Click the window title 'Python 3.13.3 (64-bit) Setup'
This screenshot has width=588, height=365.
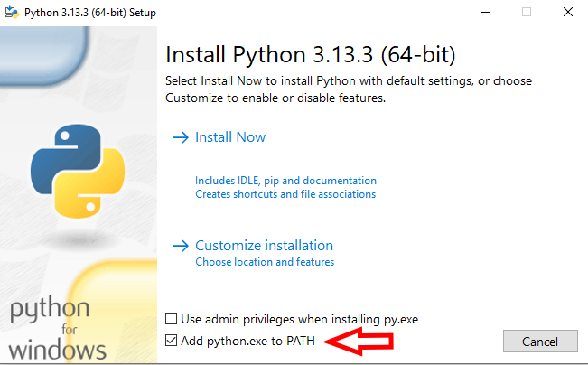[x=80, y=12]
